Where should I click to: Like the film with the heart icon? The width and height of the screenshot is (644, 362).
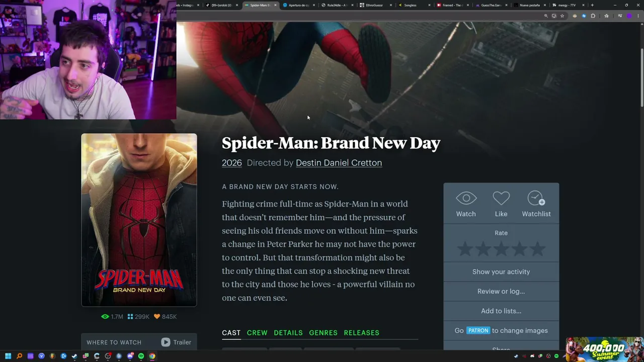coord(501,204)
